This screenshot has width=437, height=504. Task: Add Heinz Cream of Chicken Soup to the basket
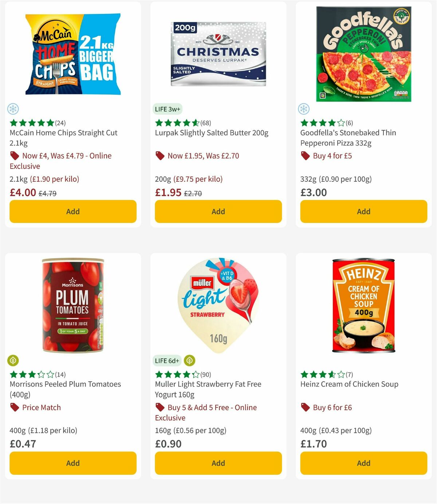(363, 463)
